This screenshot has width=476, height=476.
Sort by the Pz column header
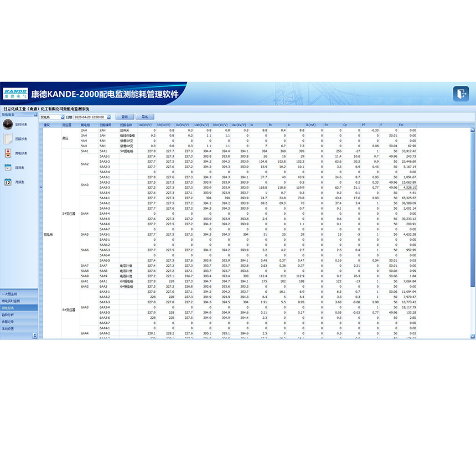[333, 125]
